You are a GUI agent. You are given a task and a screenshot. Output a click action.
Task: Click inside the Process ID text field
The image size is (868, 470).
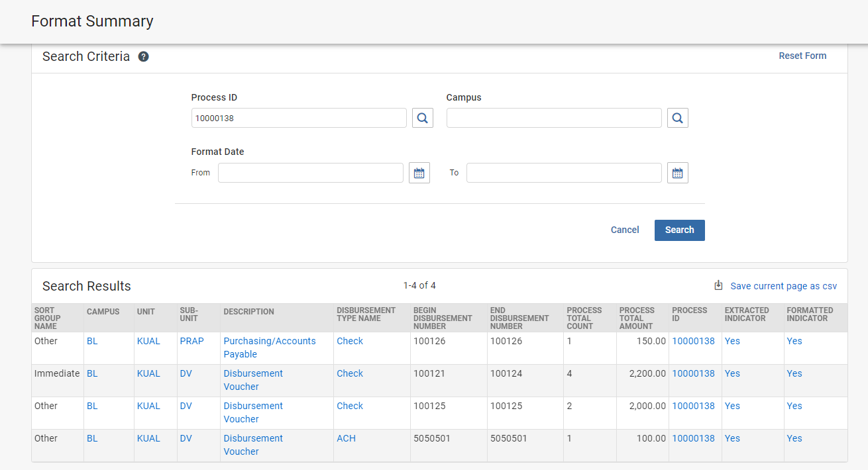[298, 118]
